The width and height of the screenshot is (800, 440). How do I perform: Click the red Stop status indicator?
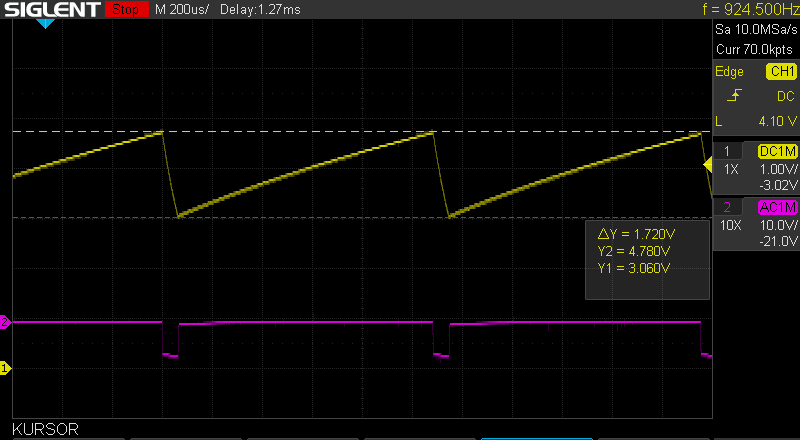pyautogui.click(x=127, y=9)
